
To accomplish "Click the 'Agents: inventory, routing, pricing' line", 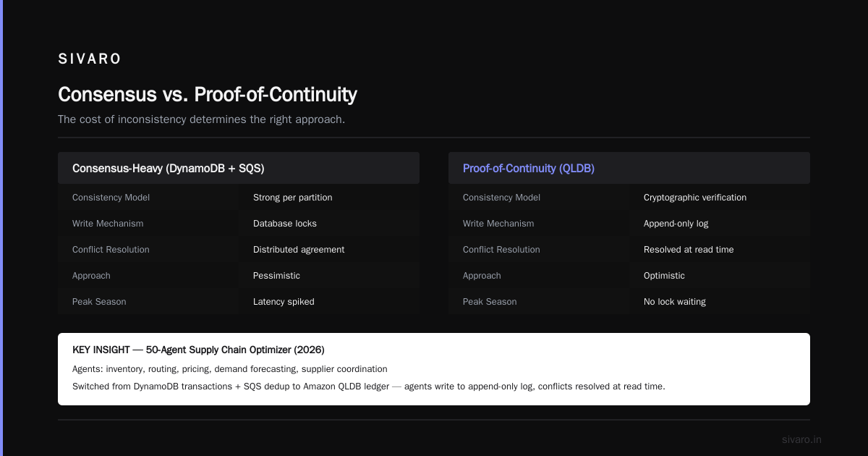I will 230,369.
